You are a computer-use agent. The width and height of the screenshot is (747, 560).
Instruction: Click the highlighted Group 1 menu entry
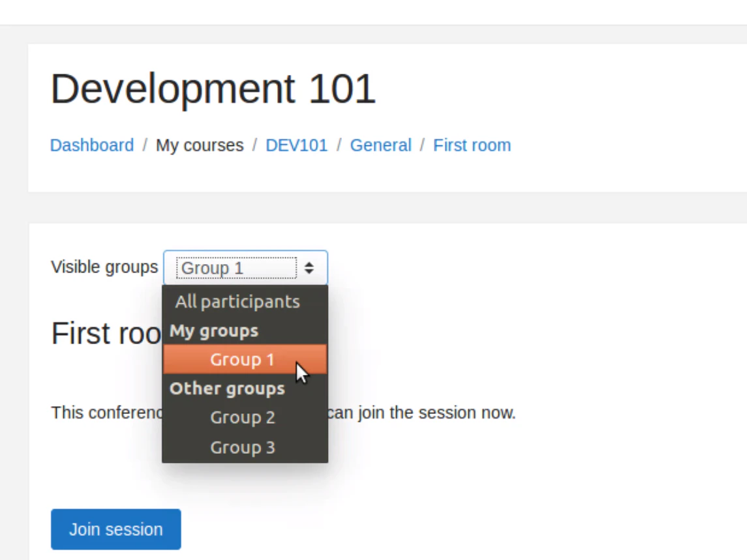[x=241, y=359]
